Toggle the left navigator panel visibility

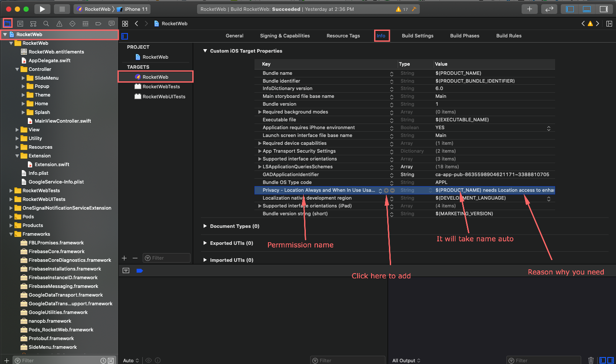tap(570, 9)
